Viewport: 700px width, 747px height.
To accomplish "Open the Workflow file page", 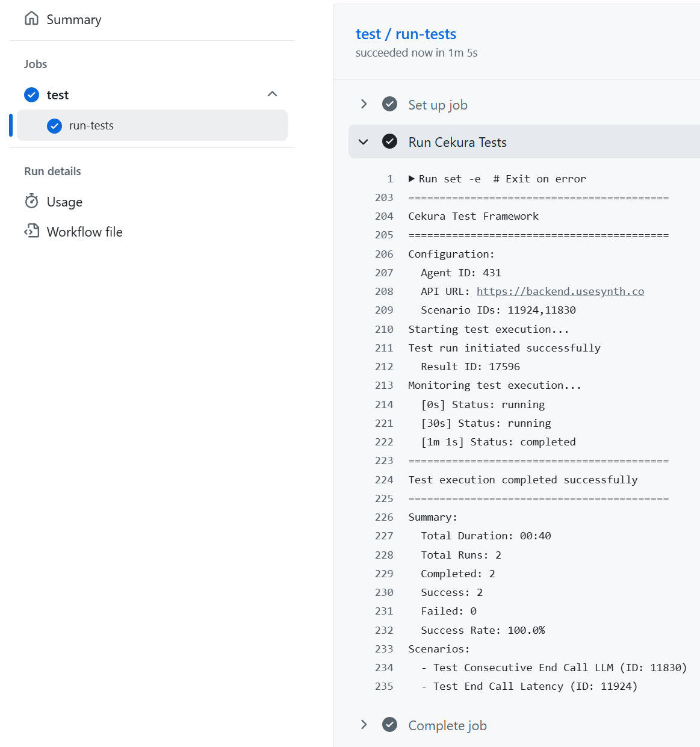I will click(x=85, y=231).
